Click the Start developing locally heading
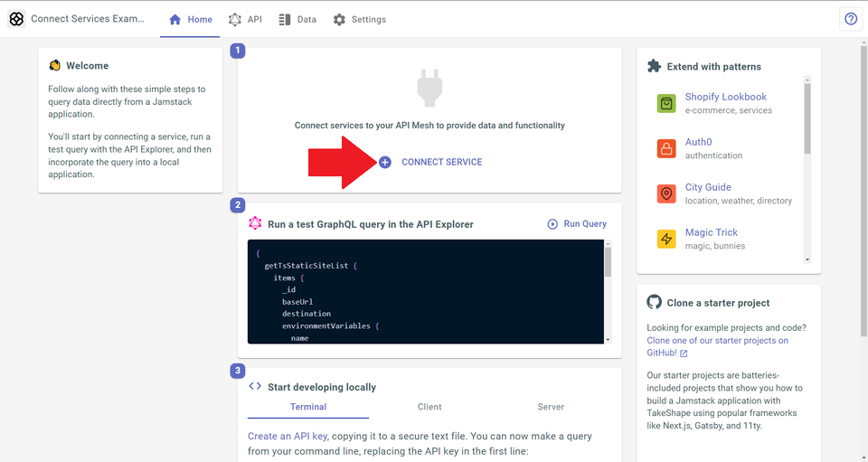Image resolution: width=868 pixels, height=462 pixels. tap(322, 387)
